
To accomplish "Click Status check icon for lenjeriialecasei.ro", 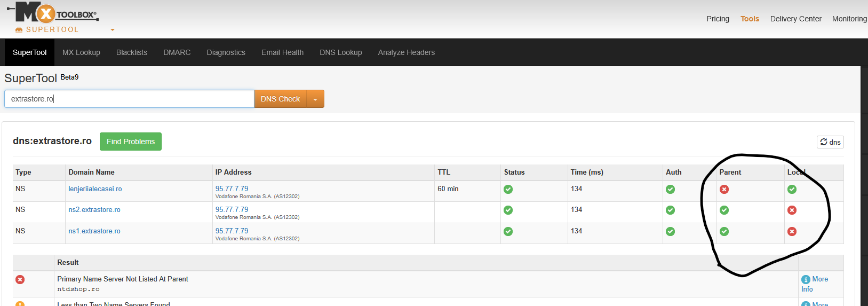I will click(x=508, y=189).
